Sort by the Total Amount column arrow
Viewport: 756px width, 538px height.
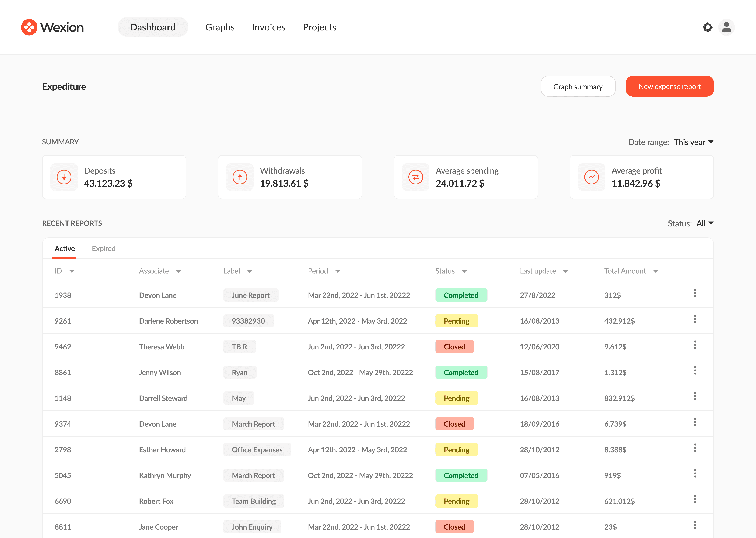click(656, 271)
